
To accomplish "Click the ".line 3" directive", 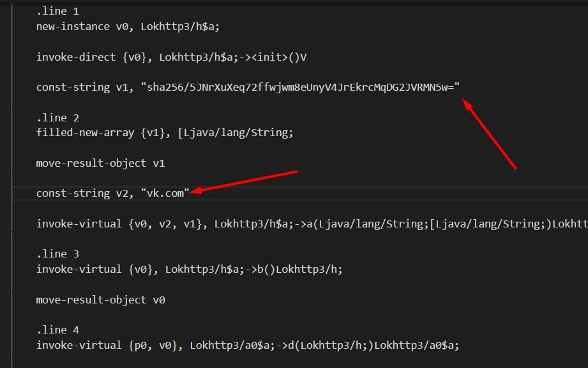I will (57, 254).
